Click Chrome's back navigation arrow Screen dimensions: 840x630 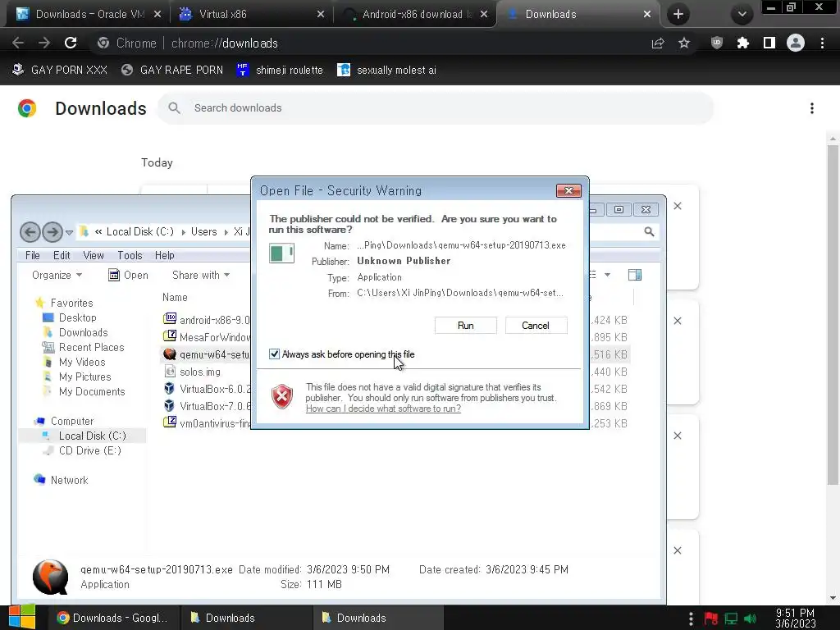[18, 43]
